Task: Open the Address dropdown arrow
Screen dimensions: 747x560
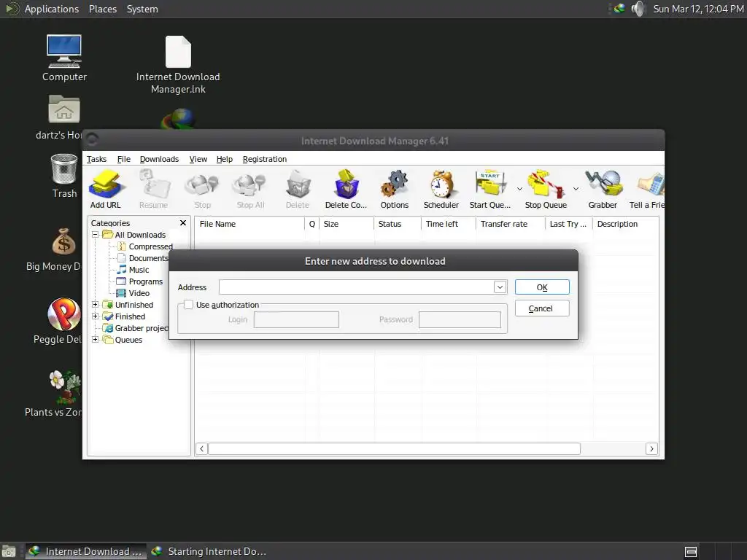Action: (x=500, y=287)
